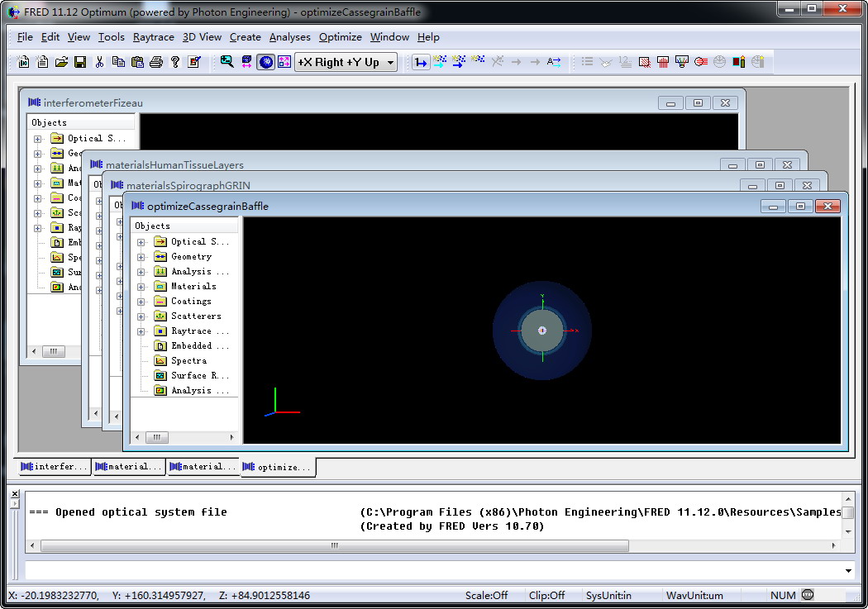868x609 pixels.
Task: Click Clip:Off in the status bar
Action: click(546, 596)
